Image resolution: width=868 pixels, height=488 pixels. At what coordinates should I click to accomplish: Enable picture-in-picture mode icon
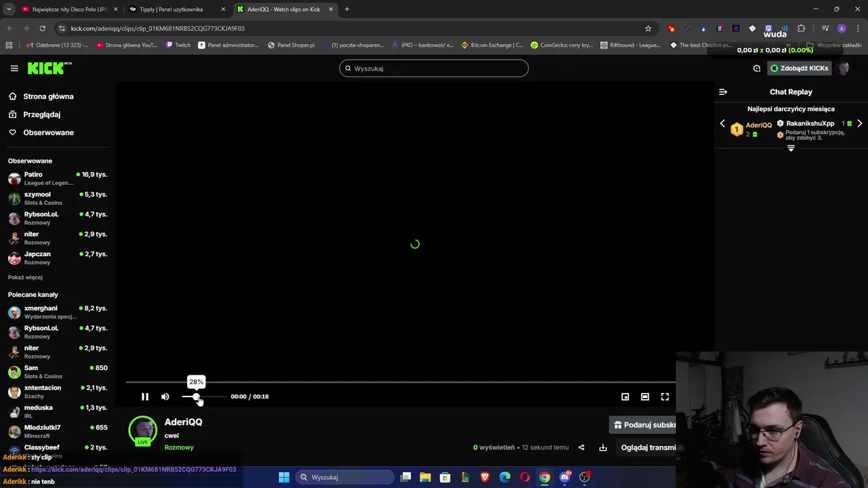pyautogui.click(x=625, y=396)
